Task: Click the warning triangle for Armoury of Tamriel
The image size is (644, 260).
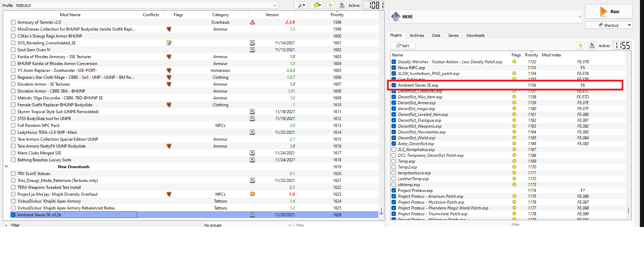Action: point(253,22)
